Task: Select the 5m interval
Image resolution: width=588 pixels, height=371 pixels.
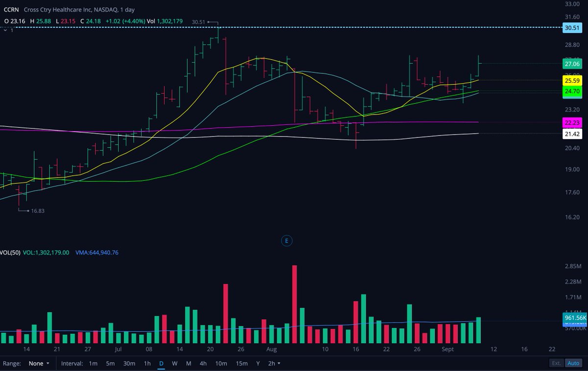Action: (x=110, y=364)
